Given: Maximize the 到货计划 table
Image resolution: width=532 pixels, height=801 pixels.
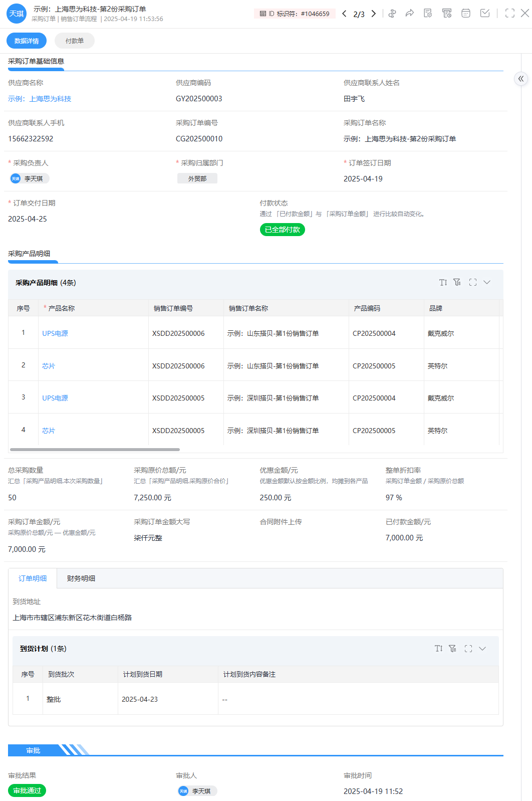Looking at the screenshot, I should (x=468, y=649).
